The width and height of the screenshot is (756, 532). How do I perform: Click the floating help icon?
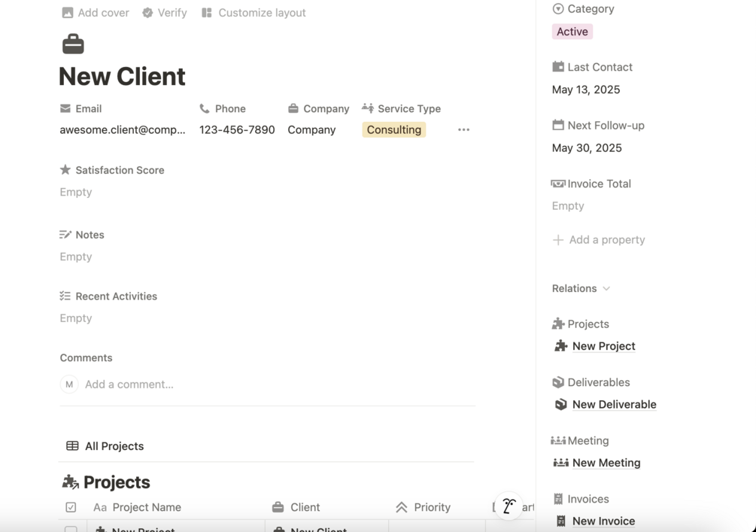pyautogui.click(x=509, y=506)
